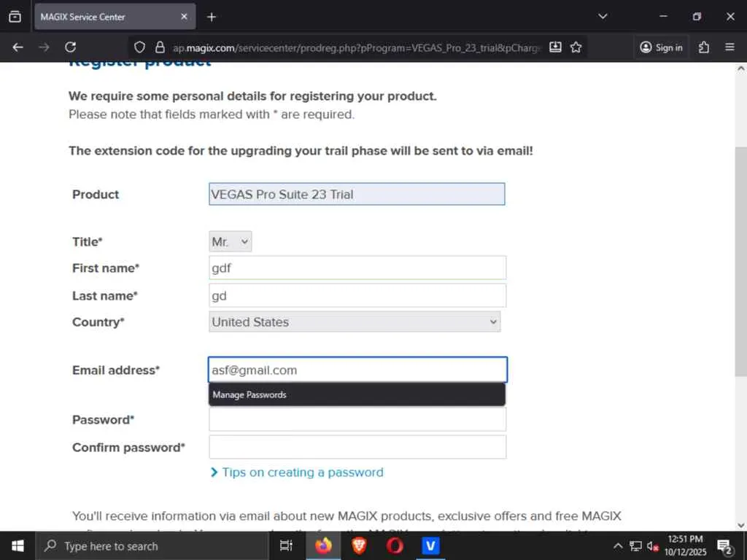Viewport: 747px width, 560px height.
Task: Launch Brave browser from taskbar
Action: (359, 545)
